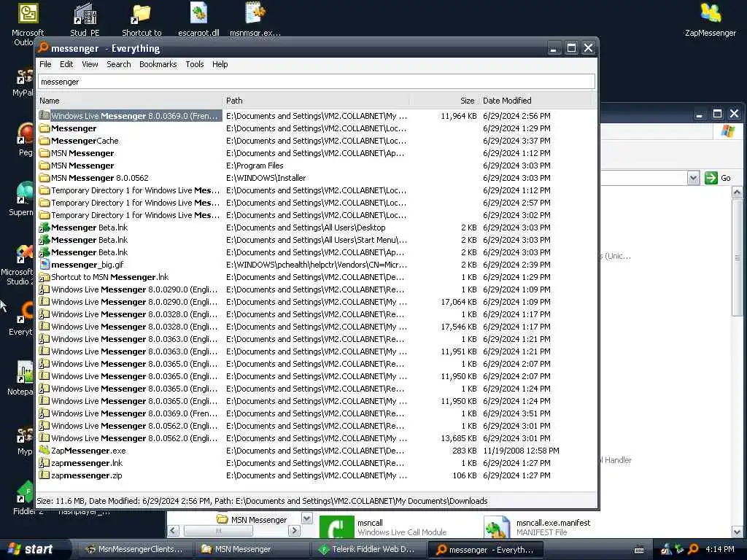Click the taskbar clock showing 4:14 PM
747x560 pixels.
tap(719, 549)
